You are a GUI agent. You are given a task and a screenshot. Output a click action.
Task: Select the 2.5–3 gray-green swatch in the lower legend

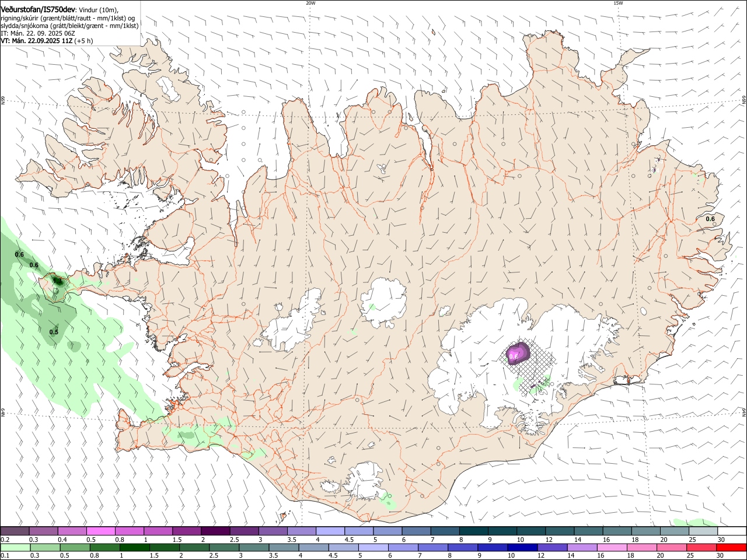224,547
